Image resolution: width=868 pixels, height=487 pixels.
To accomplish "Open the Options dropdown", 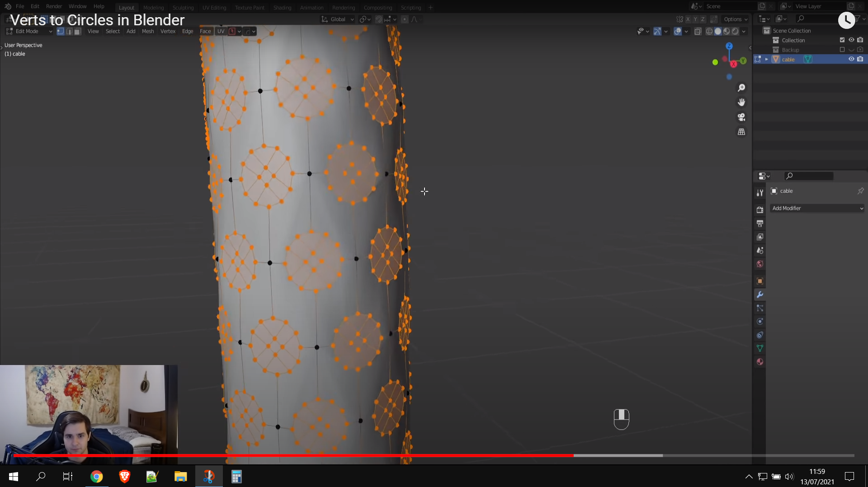I will tap(736, 19).
